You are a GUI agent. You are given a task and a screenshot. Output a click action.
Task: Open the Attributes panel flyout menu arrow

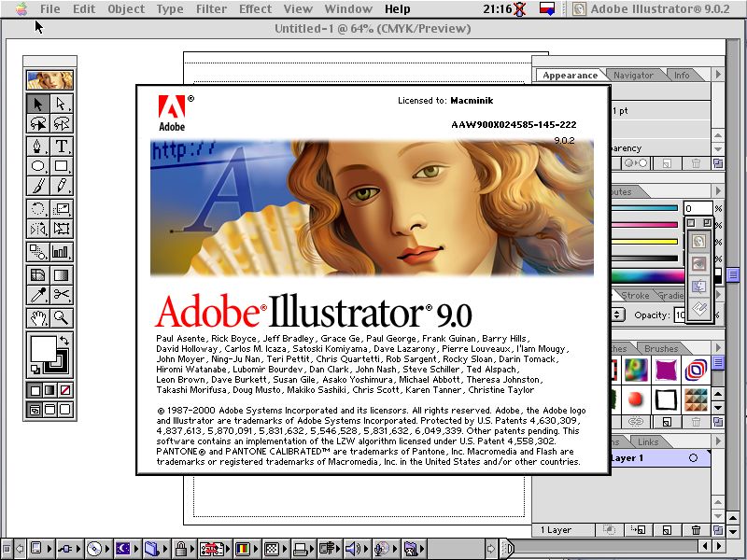718,191
